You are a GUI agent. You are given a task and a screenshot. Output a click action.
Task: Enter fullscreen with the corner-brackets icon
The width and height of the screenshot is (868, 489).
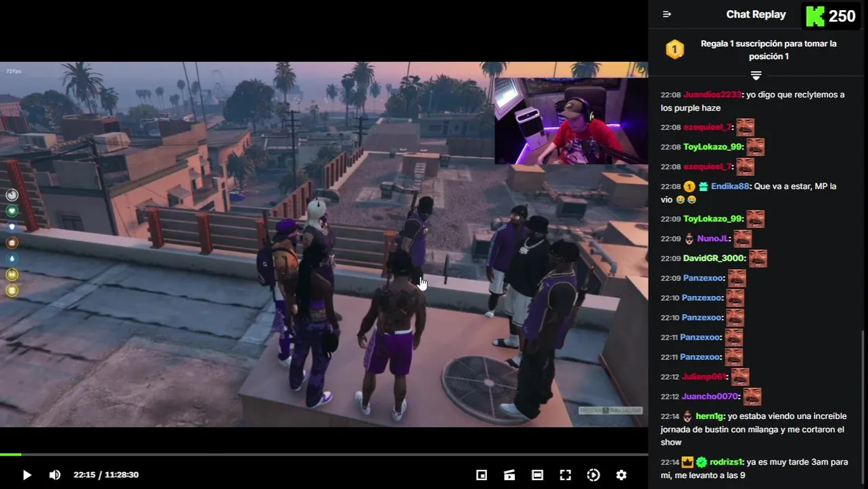click(565, 475)
